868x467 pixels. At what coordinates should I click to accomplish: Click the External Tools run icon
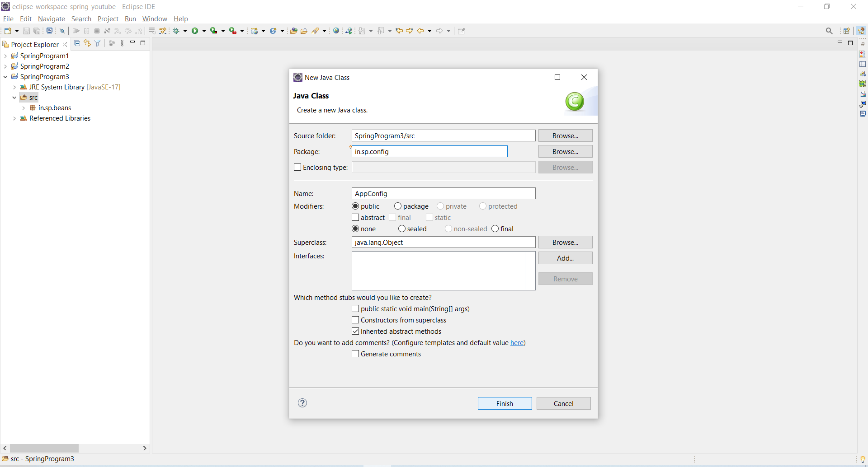click(233, 31)
